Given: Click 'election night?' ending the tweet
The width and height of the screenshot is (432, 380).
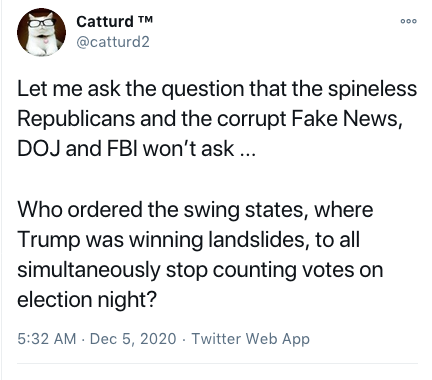Looking at the screenshot, I should pos(87,300).
